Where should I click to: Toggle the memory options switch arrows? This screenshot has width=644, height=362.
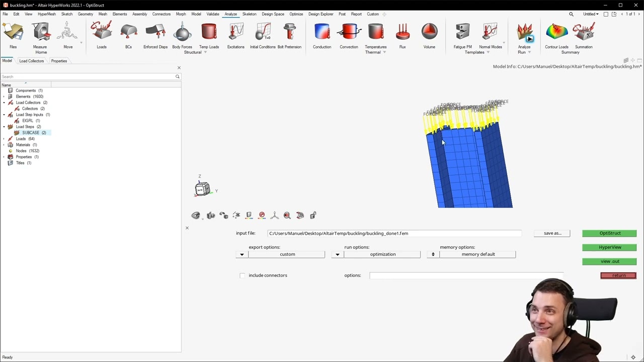(x=433, y=254)
